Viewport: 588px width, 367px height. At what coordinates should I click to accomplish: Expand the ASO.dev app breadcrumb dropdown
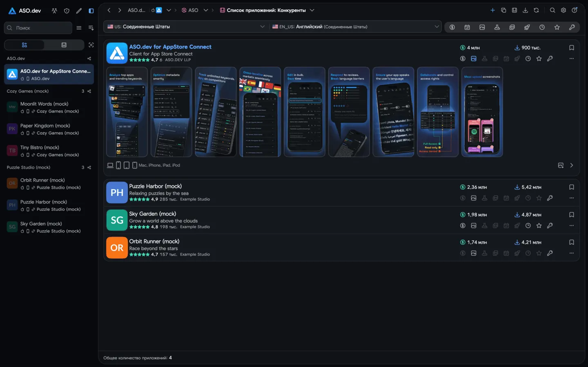(x=169, y=10)
